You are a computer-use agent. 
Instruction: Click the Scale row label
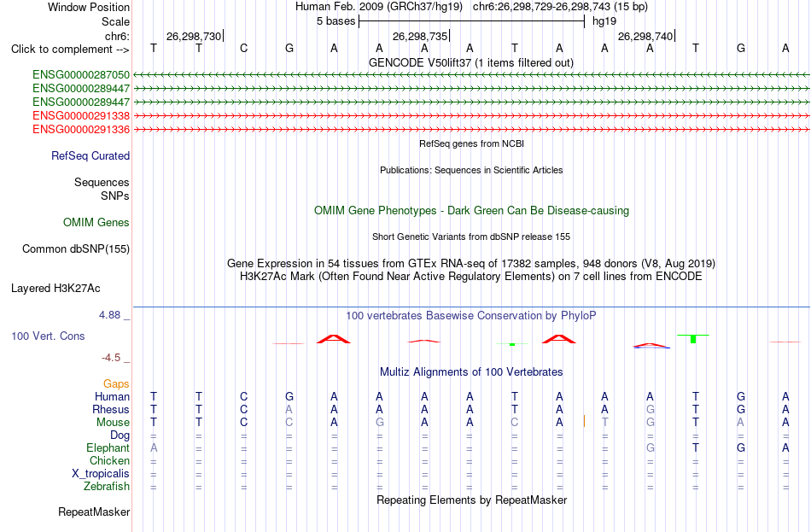tap(115, 21)
